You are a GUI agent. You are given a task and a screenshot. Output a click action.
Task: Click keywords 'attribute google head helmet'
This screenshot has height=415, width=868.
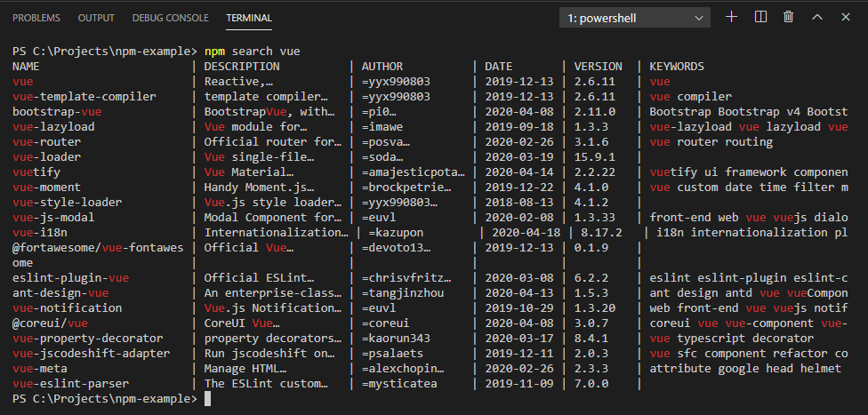(745, 368)
